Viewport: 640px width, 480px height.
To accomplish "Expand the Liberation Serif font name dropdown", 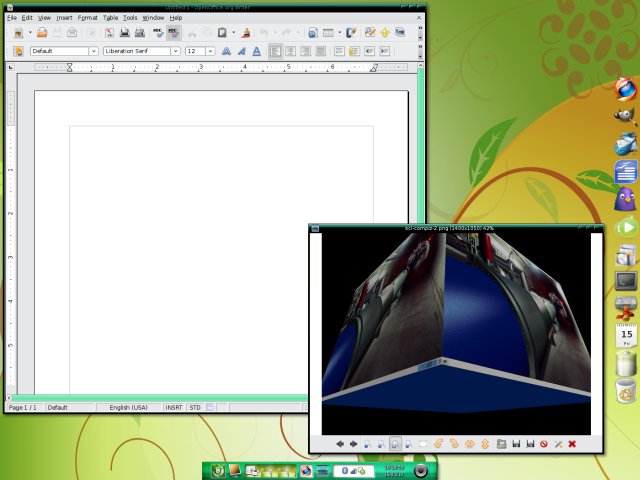I will coord(176,51).
